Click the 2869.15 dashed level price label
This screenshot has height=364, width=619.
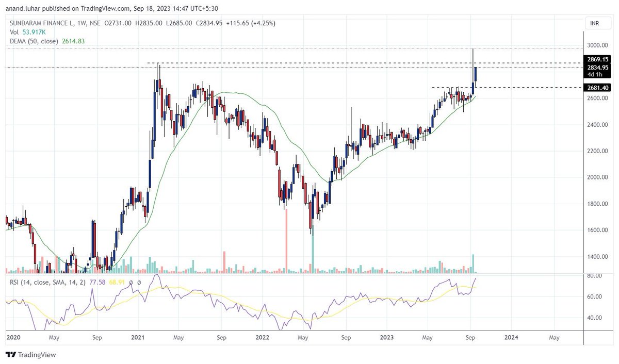click(x=598, y=59)
